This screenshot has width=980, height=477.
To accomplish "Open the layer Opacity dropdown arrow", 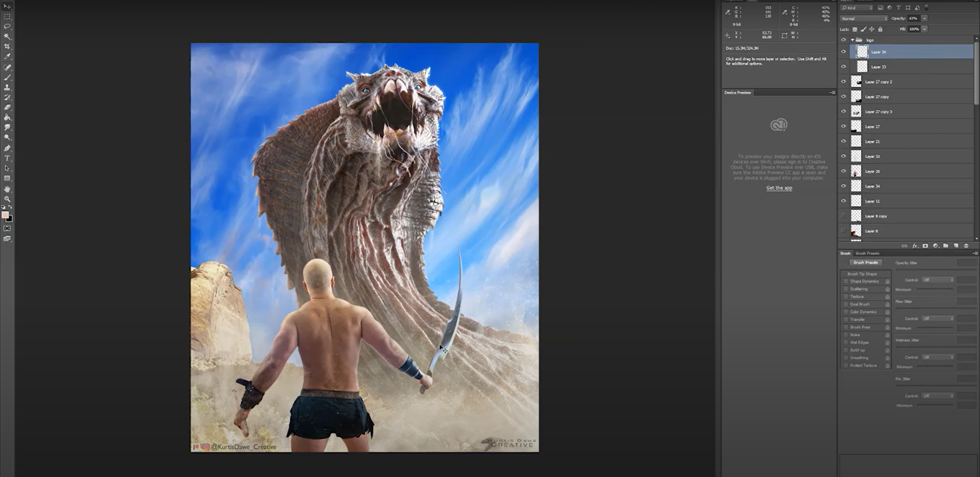I will pos(924,18).
